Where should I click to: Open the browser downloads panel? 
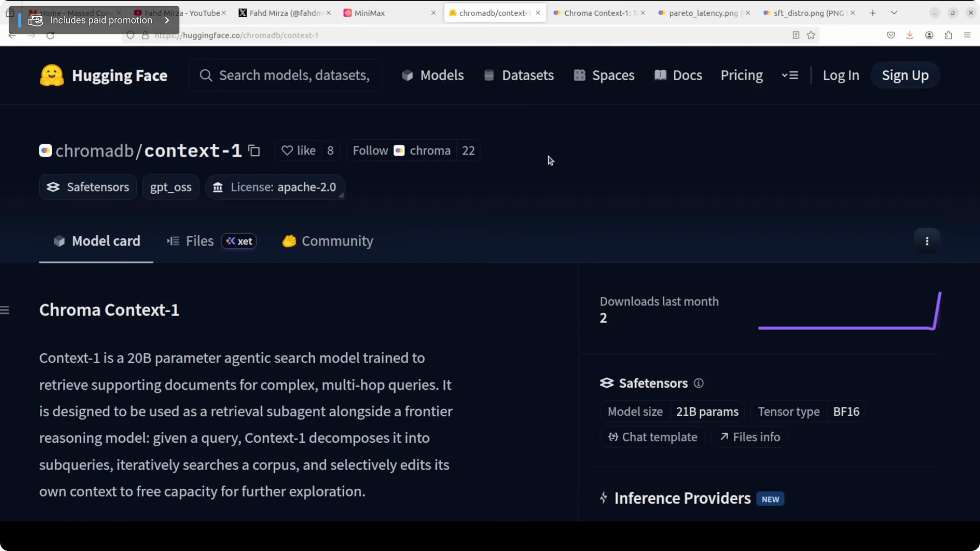pos(910,35)
